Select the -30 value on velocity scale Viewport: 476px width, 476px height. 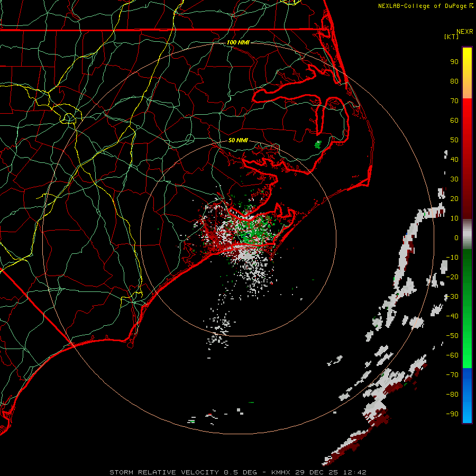[452, 297]
